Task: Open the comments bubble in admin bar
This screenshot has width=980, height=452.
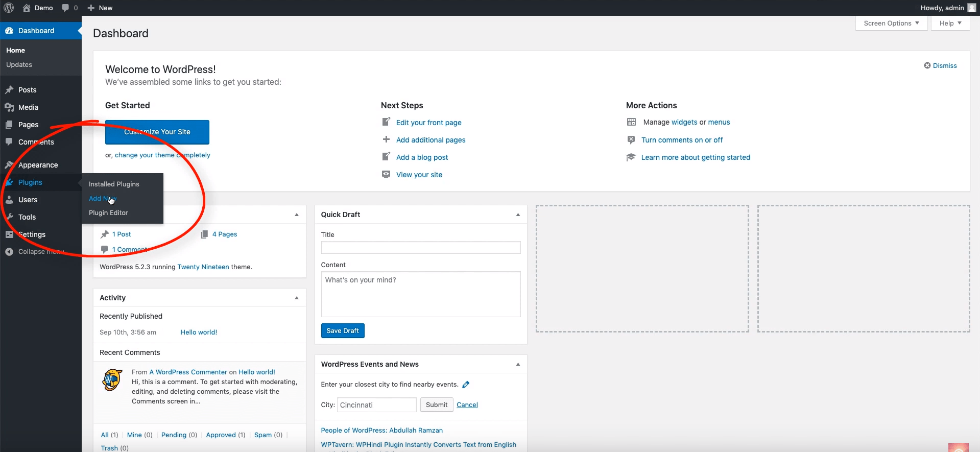Action: point(69,8)
